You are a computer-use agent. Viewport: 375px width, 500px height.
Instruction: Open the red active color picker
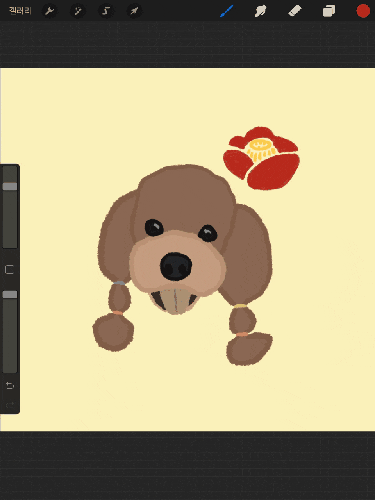[x=363, y=11]
